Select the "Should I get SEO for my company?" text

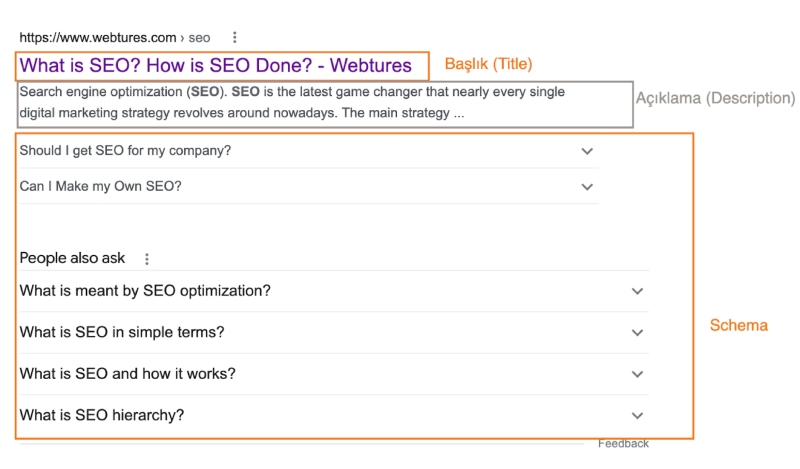tap(125, 151)
